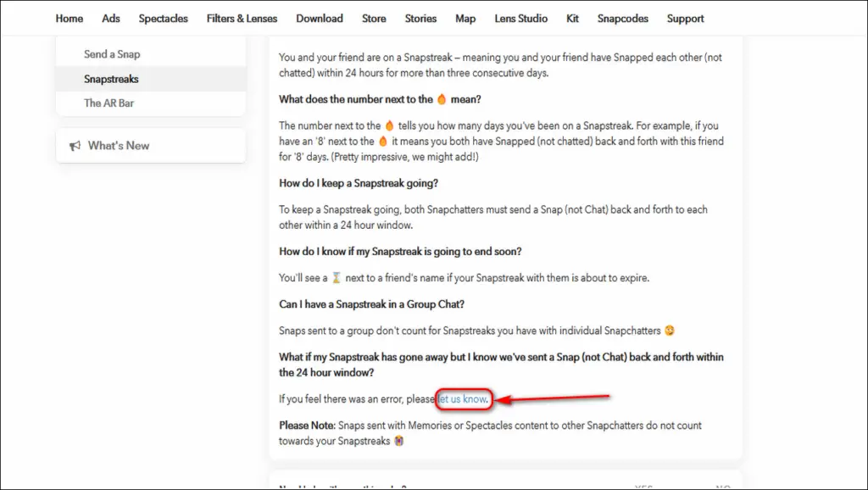Screen dimensions: 868x490
Task: Open the What's New section
Action: (151, 146)
